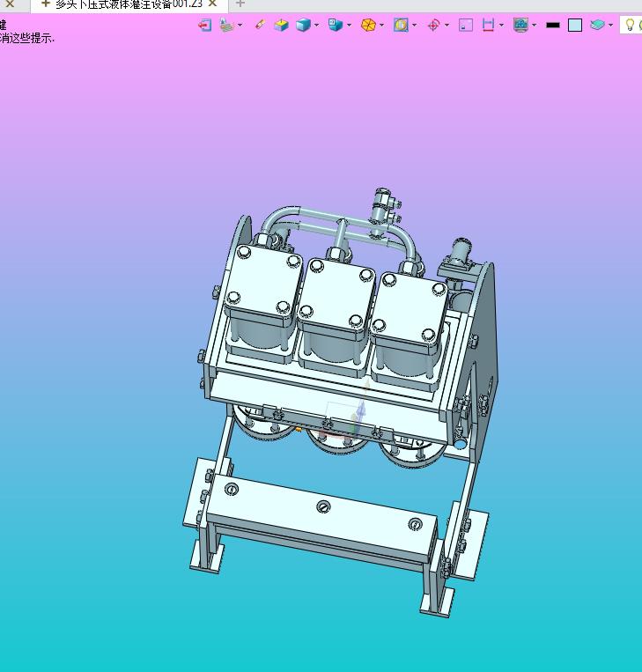Screen dimensions: 642x672
Task: Click the red crosshair target icon
Action: [433, 26]
